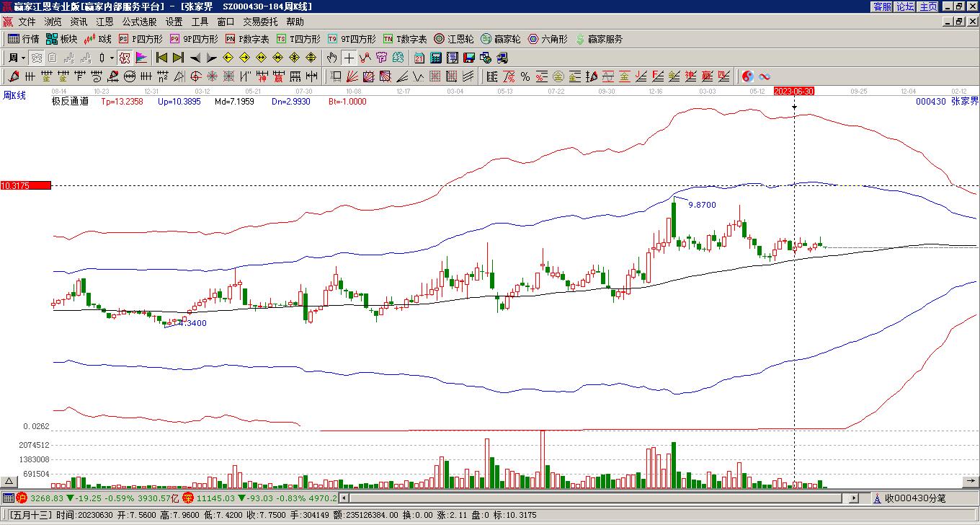Toggle the red 权 adjustment button
Viewport: 980px width, 525px height.
pyautogui.click(x=125, y=58)
